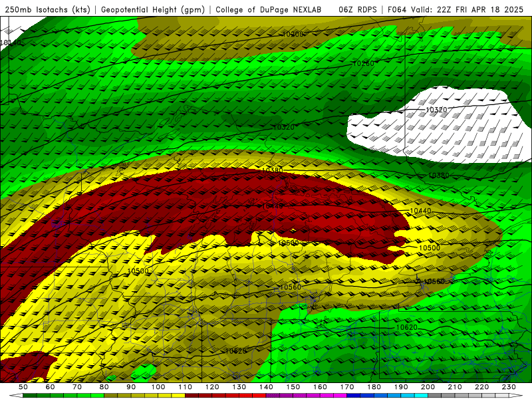Click the 70 value on the color scale
This screenshot has height=399, width=532.
77,387
